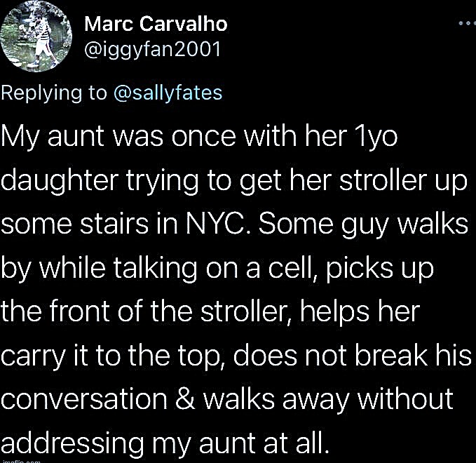Select the line "daughter trying to get her stroller up"
Screen dimensions: 476x463
(x=233, y=180)
